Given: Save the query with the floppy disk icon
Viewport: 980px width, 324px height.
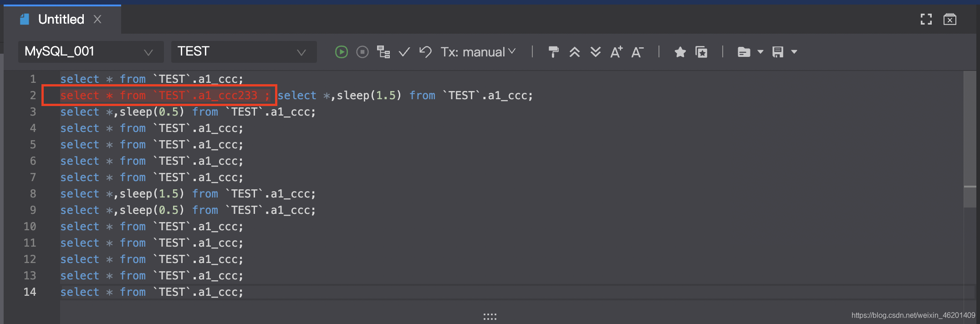Looking at the screenshot, I should (778, 52).
